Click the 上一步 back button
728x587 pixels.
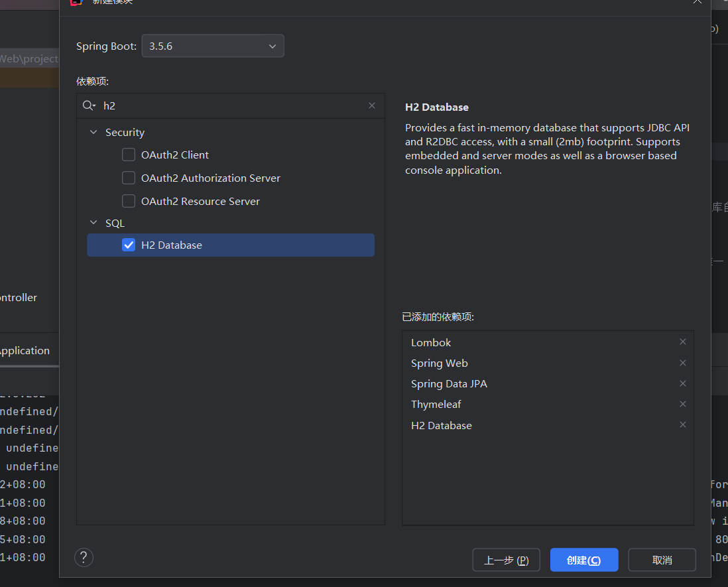tap(506, 559)
